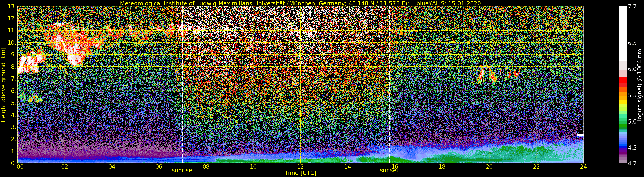The image size is (644, 177).
Task: Click the 7.2 value on the colorbar
Action: (x=632, y=6)
